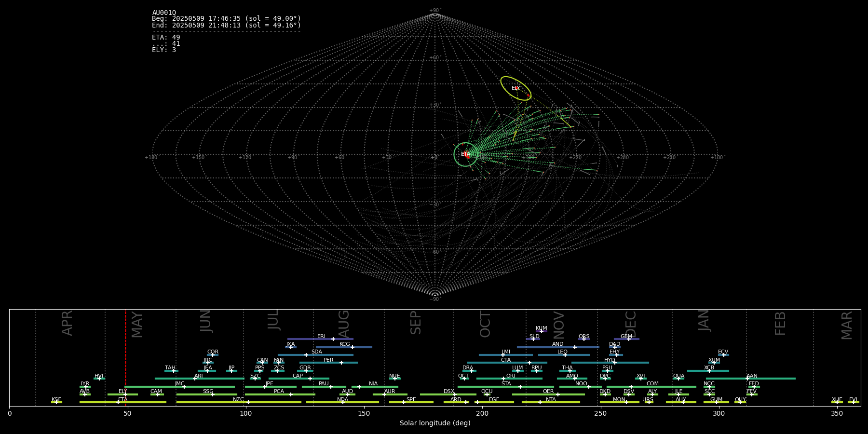Click the ERI shower label in the timeline

point(321,337)
